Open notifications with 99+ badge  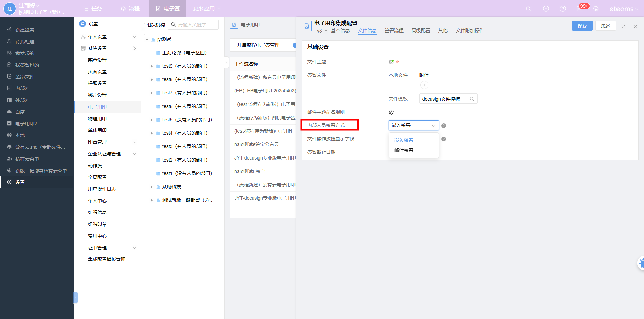pos(580,9)
